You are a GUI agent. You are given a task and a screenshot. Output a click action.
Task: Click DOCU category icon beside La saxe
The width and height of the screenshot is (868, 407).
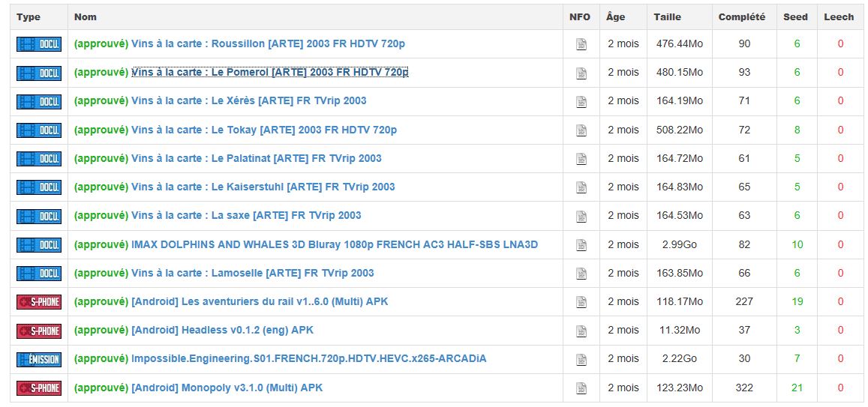tap(39, 216)
